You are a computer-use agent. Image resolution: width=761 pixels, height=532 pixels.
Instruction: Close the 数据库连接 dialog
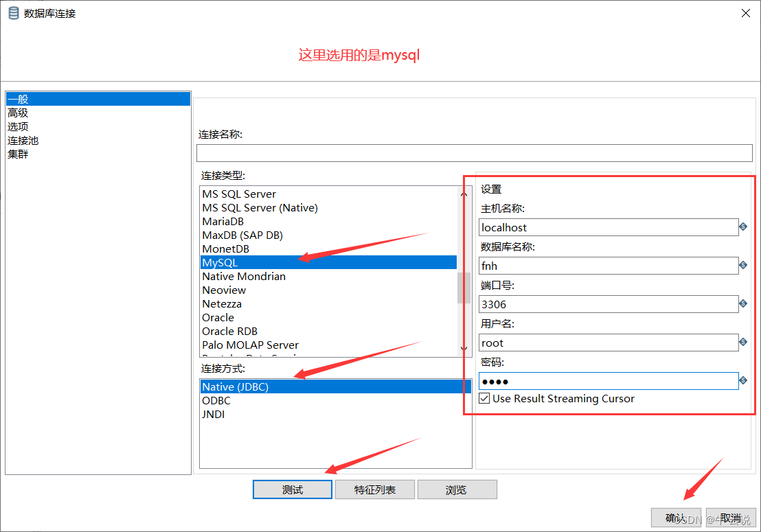point(746,13)
